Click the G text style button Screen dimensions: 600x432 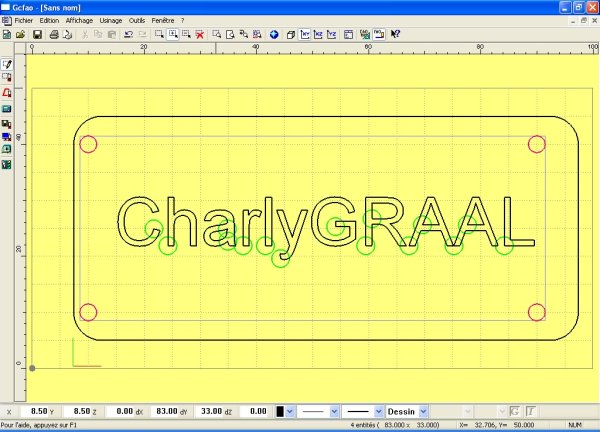click(x=515, y=412)
